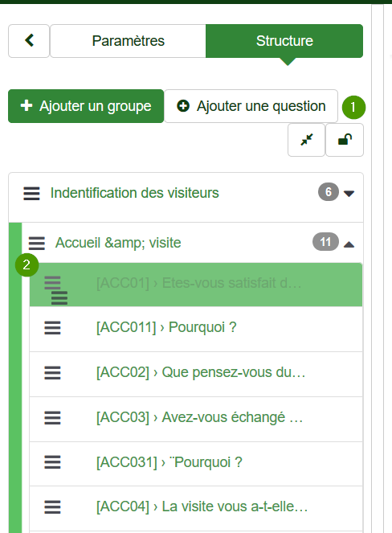Click drag handle of Indentification des visiteurs

(x=31, y=194)
